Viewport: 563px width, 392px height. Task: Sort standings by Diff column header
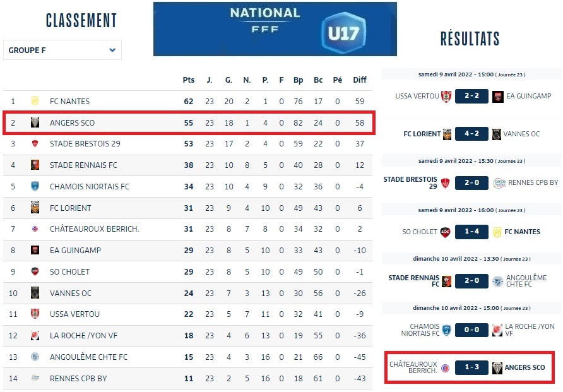[x=360, y=80]
